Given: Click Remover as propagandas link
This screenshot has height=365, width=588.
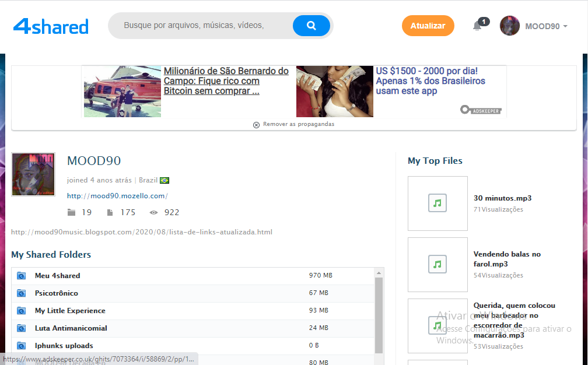Looking at the screenshot, I should pyautogui.click(x=299, y=124).
